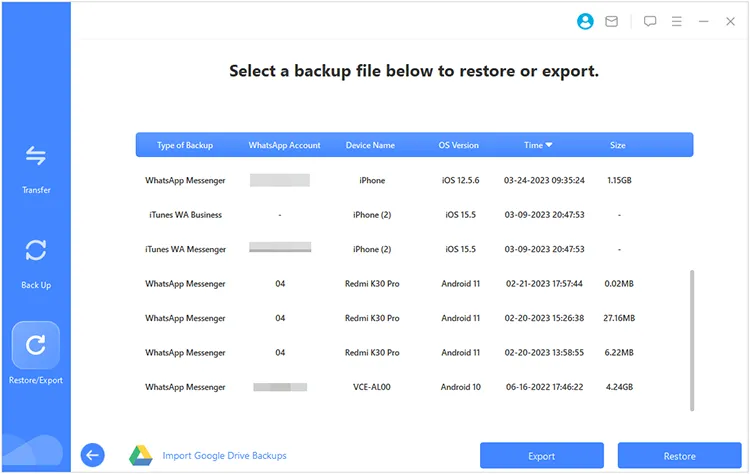Switch to the Back Up section

click(x=36, y=264)
